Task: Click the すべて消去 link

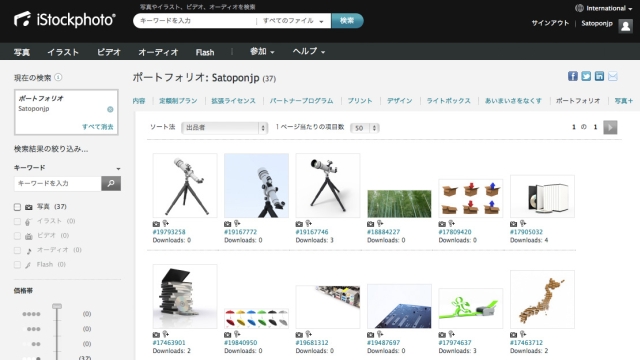Action: pyautogui.click(x=98, y=127)
